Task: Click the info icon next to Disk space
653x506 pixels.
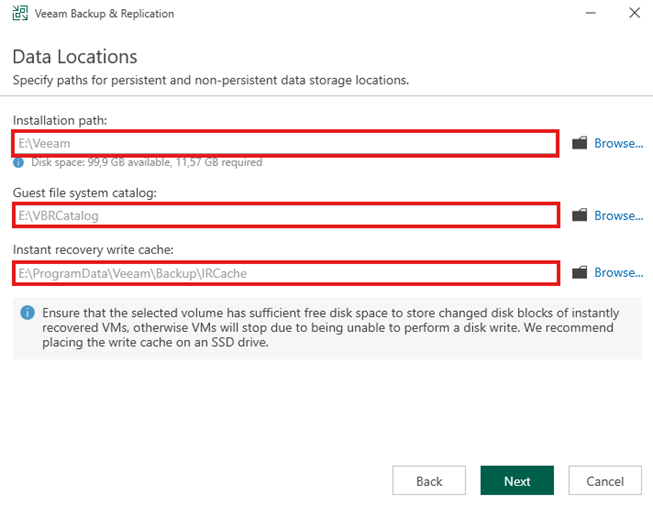Action: pos(19,162)
